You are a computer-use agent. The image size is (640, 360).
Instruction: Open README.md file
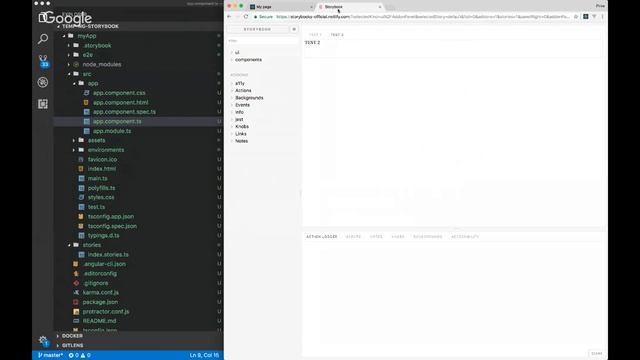tap(99, 321)
